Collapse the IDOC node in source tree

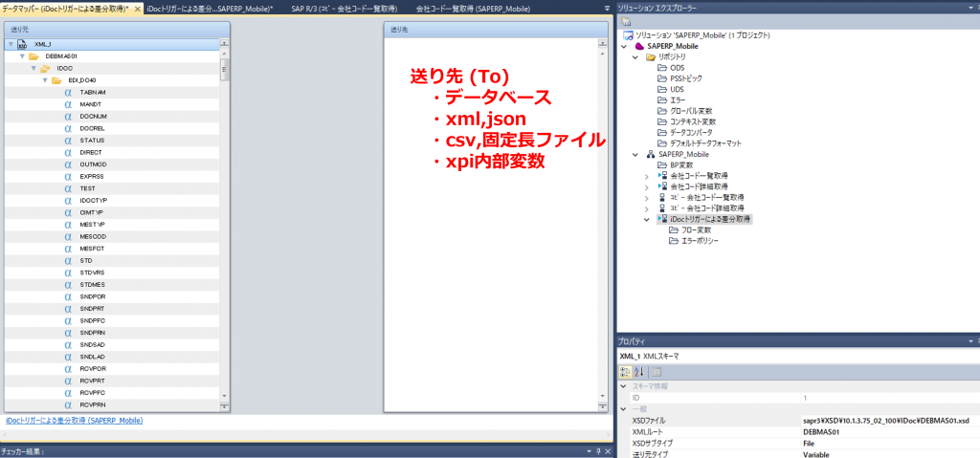point(32,69)
